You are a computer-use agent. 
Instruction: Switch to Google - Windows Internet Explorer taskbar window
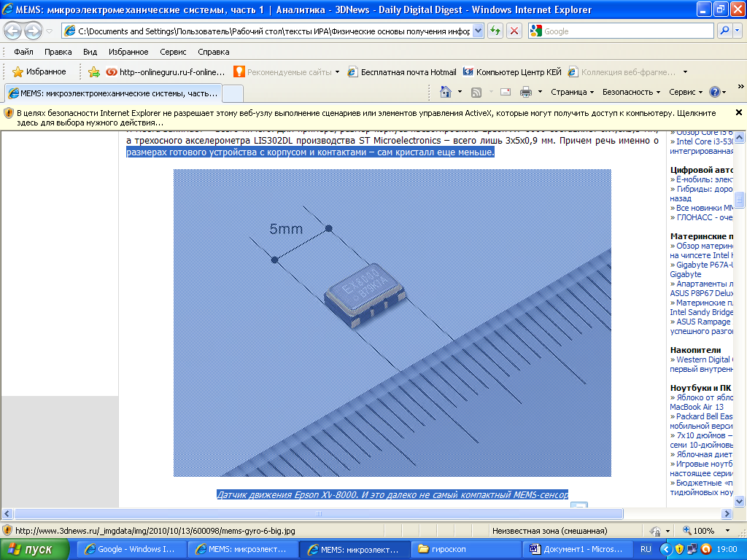(x=131, y=549)
